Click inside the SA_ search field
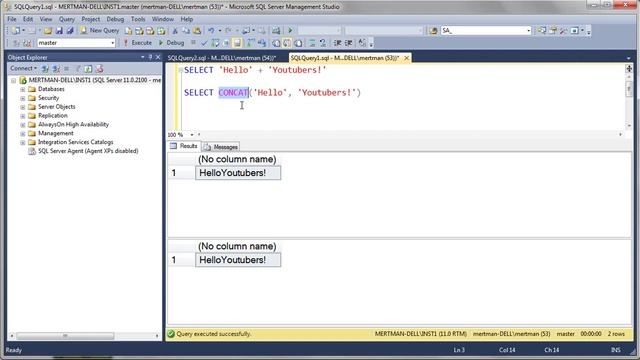 click(x=482, y=31)
